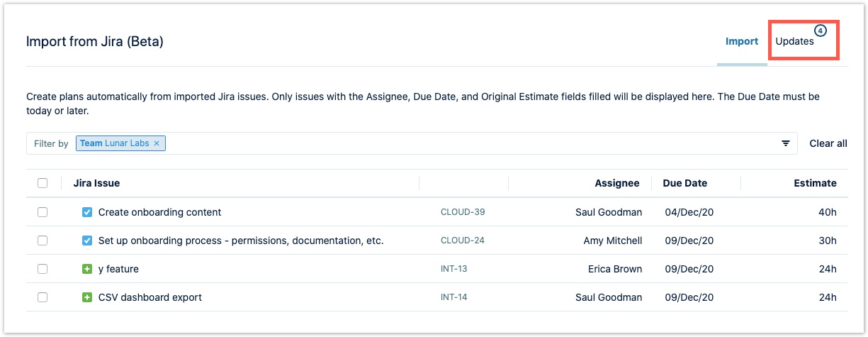868x337 pixels.
Task: Check the Create onboarding content row checkbox
Action: pyautogui.click(x=43, y=212)
